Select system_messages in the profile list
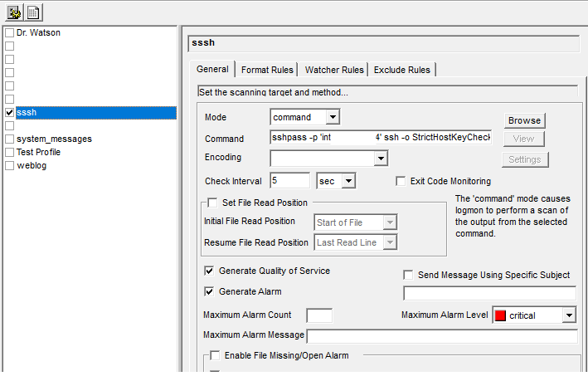 click(54, 139)
